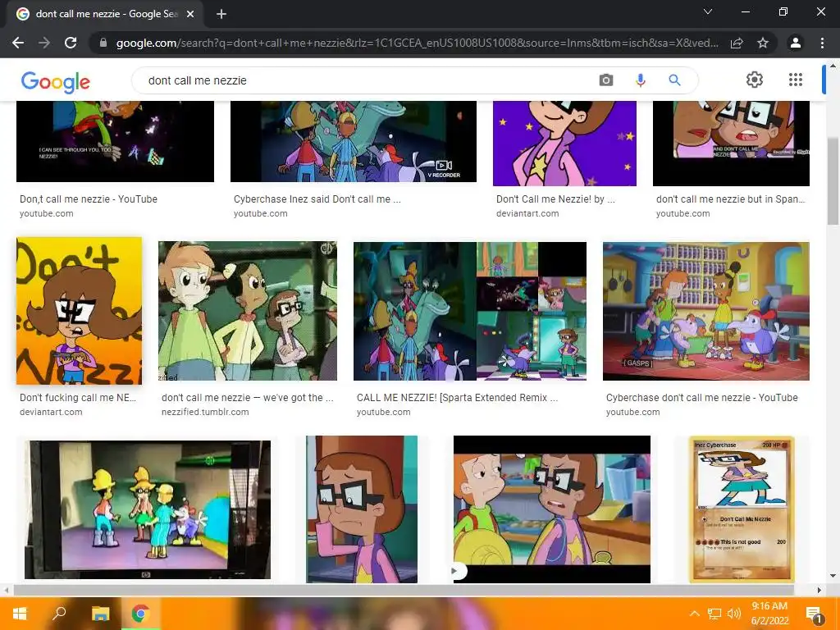The width and height of the screenshot is (840, 630).
Task: Open the Google apps grid
Action: (796, 80)
